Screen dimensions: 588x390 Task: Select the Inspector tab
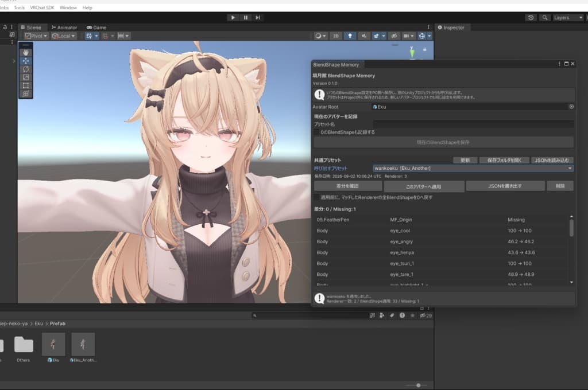[x=451, y=28]
